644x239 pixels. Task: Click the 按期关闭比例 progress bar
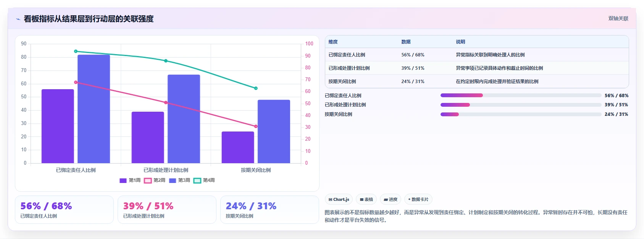(521, 114)
